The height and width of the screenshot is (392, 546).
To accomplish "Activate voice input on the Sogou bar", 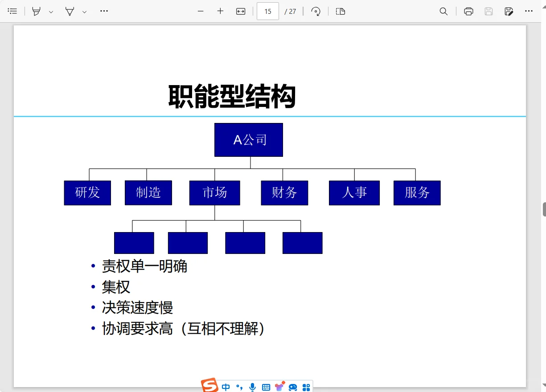I will [x=252, y=387].
